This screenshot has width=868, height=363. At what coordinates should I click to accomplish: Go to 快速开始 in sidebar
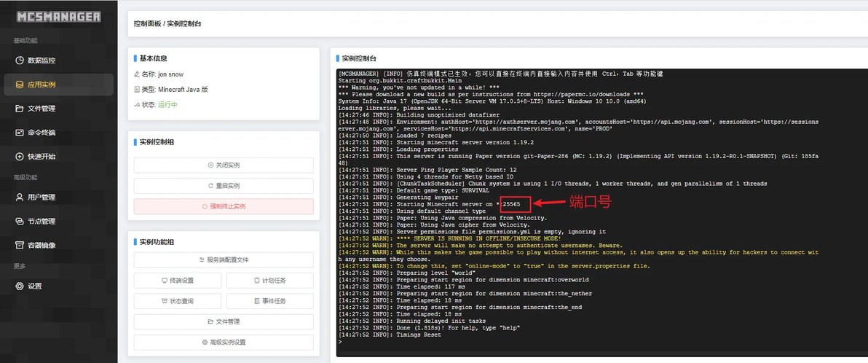[58, 156]
